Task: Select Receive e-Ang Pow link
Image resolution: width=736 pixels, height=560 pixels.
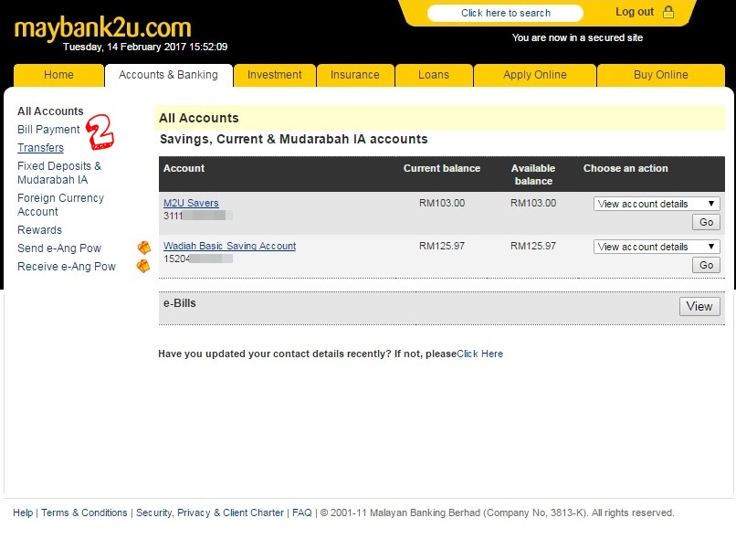Action: point(66,267)
